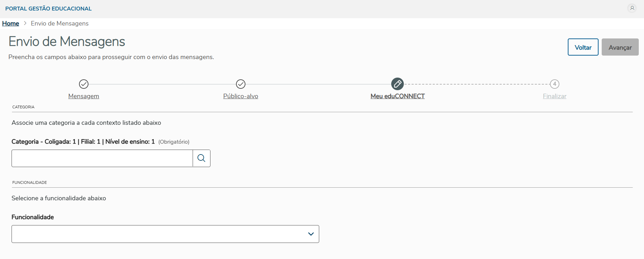644x259 pixels.
Task: Click the Portal Gestão Educacional title
Action: (48, 8)
